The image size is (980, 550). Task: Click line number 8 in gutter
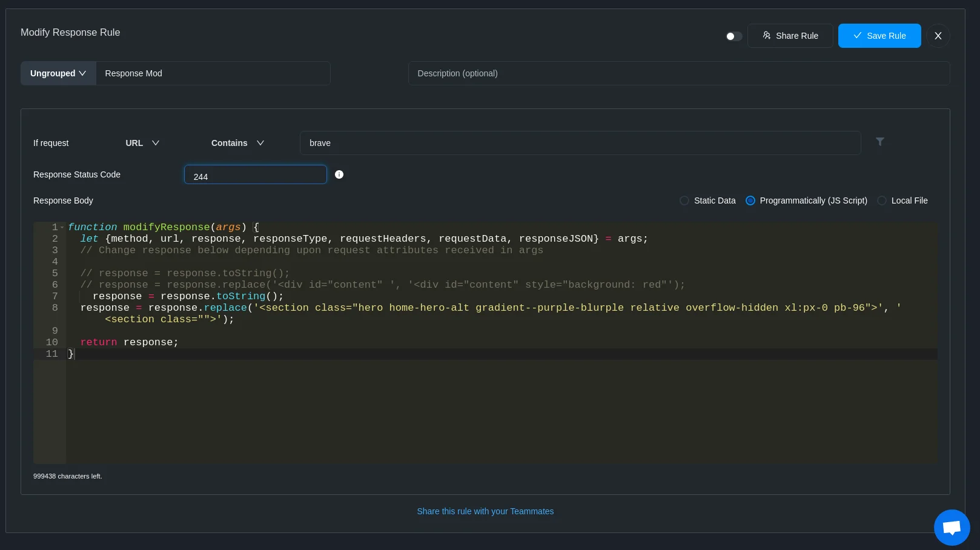pos(55,308)
